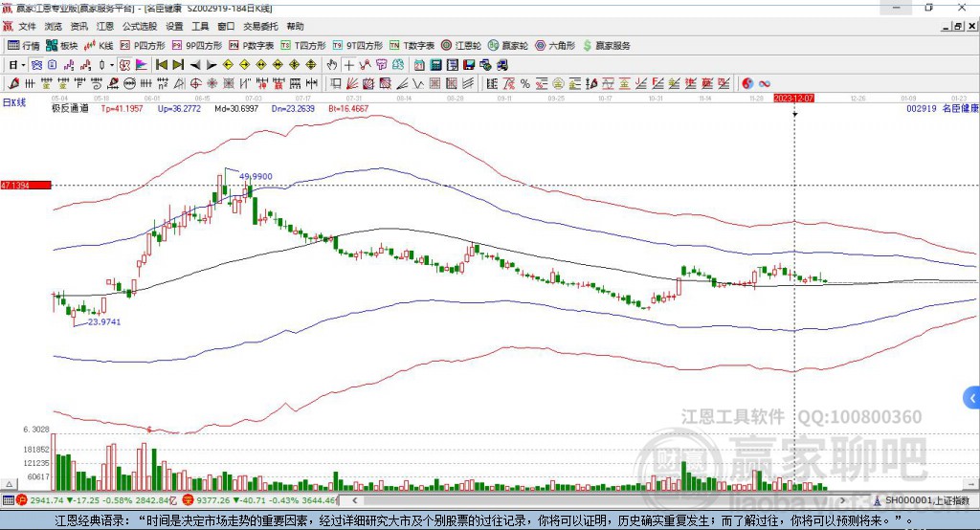Open the 资讯 menu
Screen dimensions: 980x530
tap(78, 26)
